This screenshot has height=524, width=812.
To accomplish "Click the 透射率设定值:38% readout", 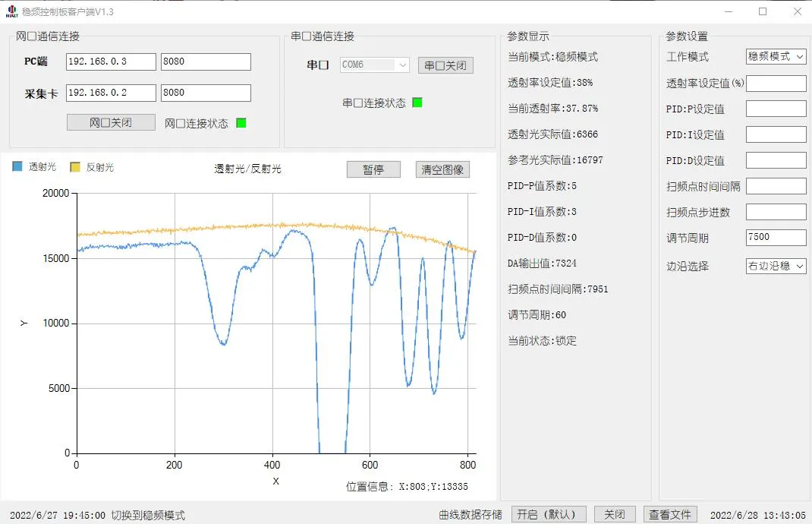I will pos(550,83).
